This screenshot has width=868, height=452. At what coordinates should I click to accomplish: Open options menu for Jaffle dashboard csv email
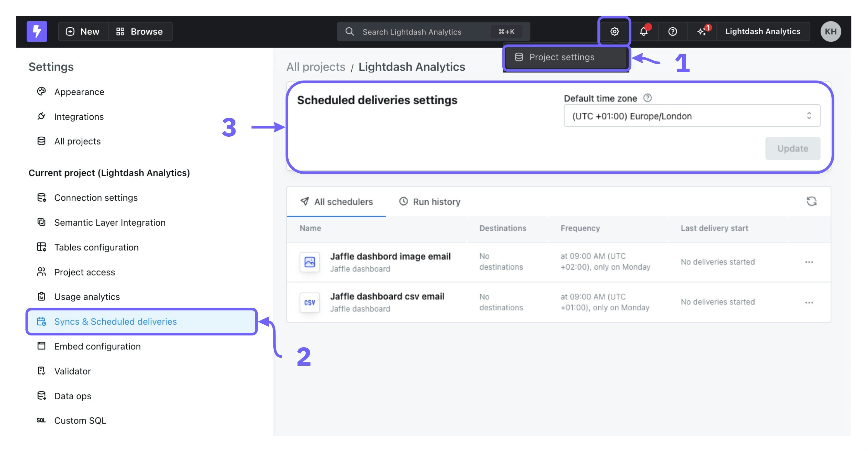point(809,302)
